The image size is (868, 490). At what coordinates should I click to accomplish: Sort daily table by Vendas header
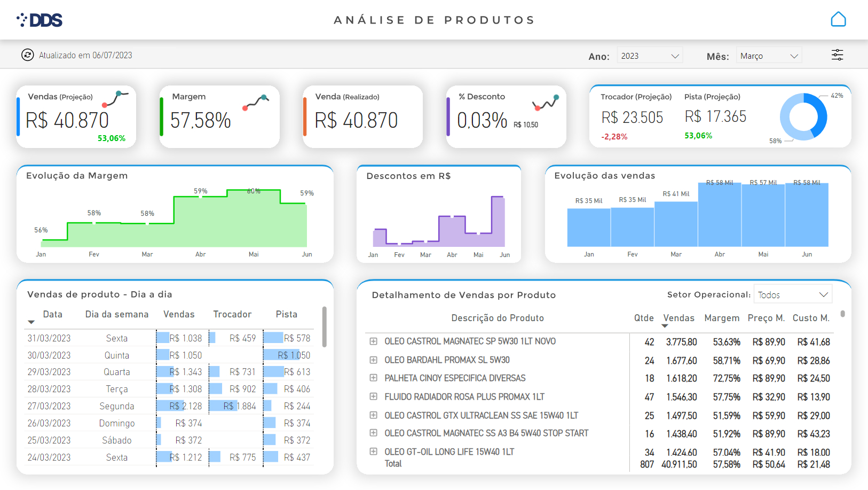pos(179,314)
